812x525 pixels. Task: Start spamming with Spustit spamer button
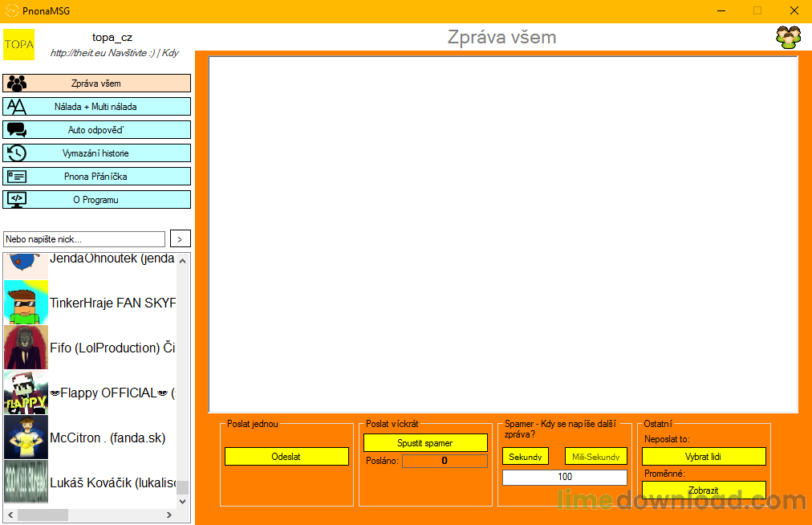pyautogui.click(x=425, y=443)
